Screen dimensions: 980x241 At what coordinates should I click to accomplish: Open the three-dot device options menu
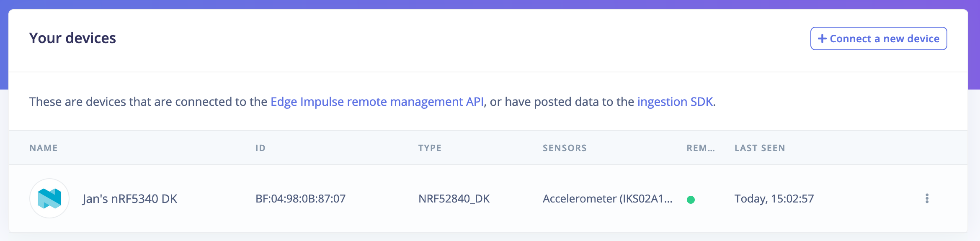[927, 198]
